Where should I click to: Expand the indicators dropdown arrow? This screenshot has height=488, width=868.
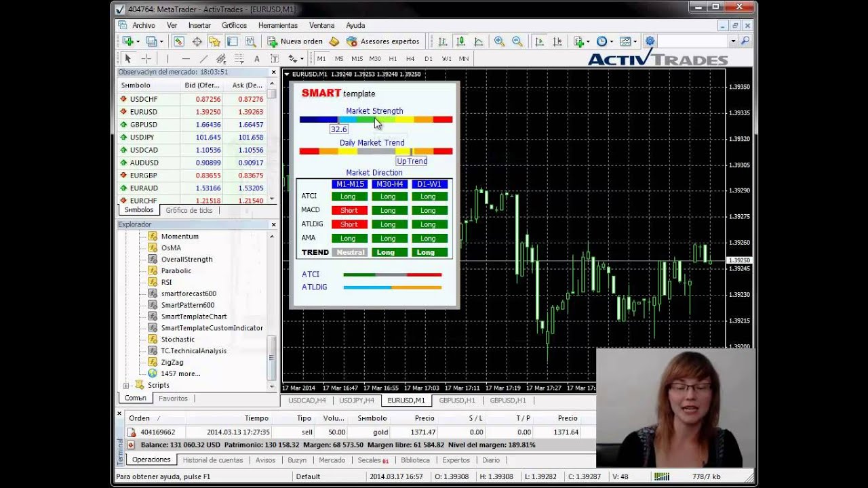click(588, 41)
